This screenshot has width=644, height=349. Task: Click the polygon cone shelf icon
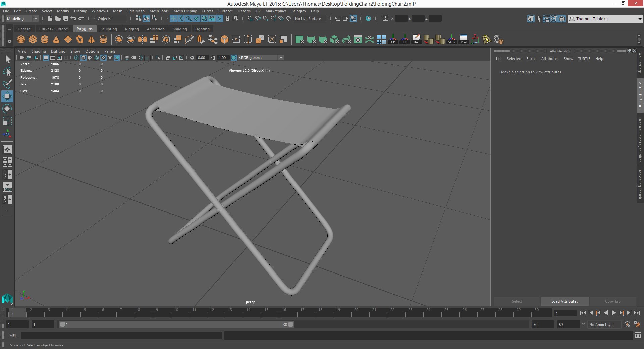[x=56, y=40]
